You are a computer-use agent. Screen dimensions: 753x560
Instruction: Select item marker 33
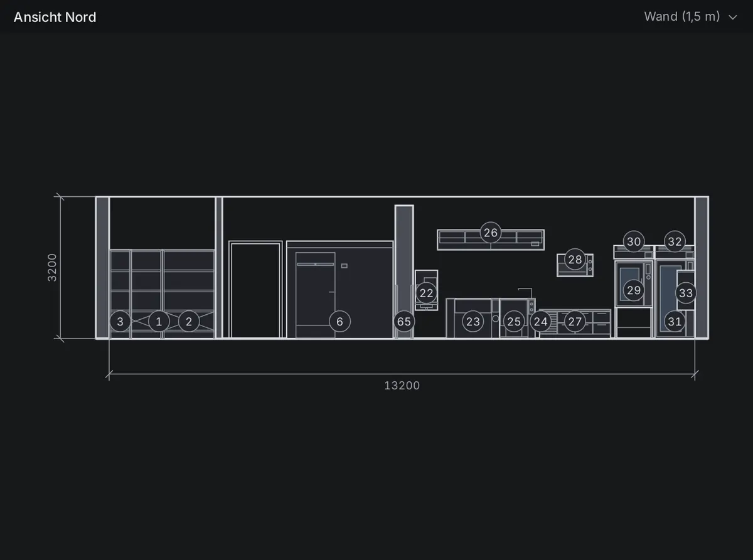point(686,293)
